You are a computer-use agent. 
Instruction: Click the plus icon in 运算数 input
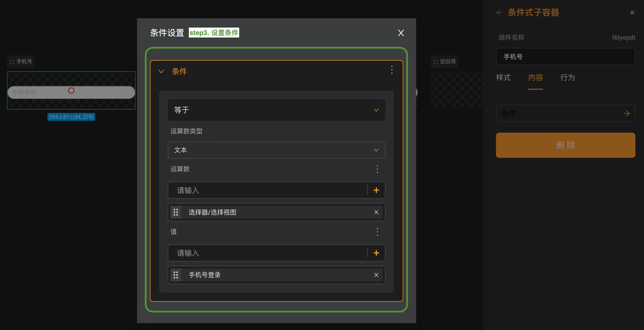pyautogui.click(x=376, y=190)
